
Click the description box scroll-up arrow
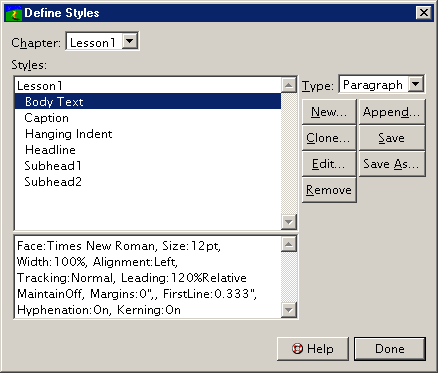[x=289, y=244]
